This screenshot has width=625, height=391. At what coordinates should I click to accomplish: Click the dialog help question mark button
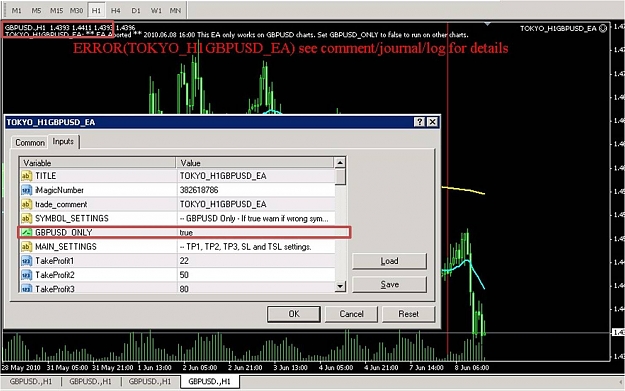pos(419,122)
